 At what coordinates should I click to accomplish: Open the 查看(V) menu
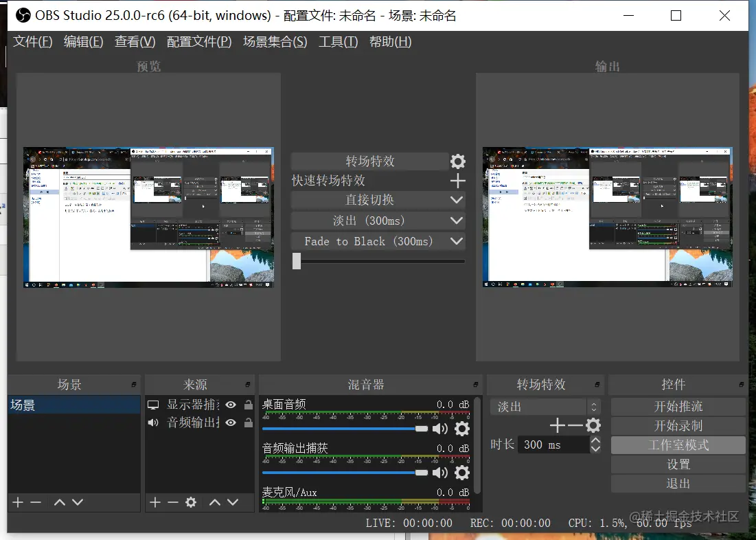click(x=135, y=41)
